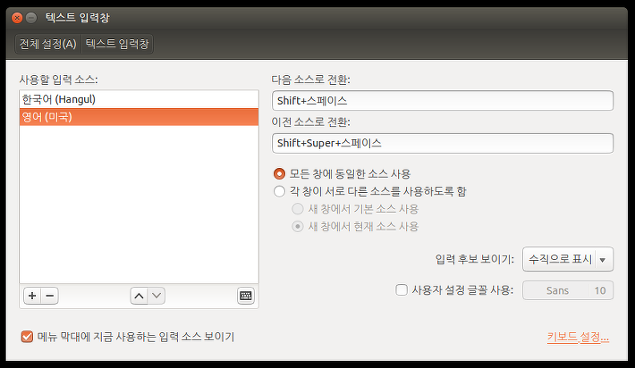Move selected input source up

tap(139, 296)
